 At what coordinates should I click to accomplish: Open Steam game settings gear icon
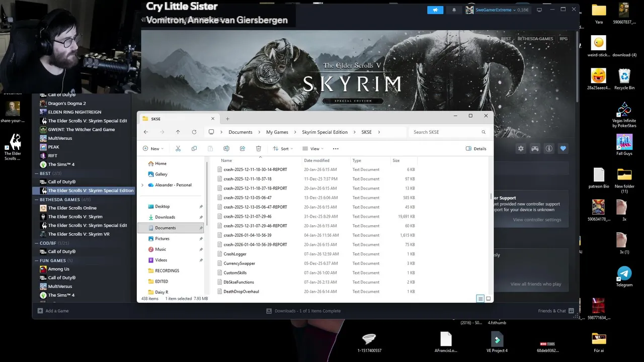521,148
